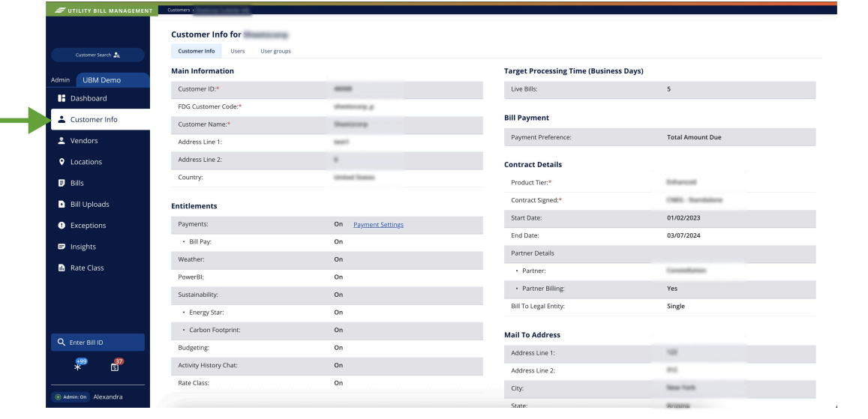Click the Activity History Chat label
The height and width of the screenshot is (419, 868).
tap(208, 365)
